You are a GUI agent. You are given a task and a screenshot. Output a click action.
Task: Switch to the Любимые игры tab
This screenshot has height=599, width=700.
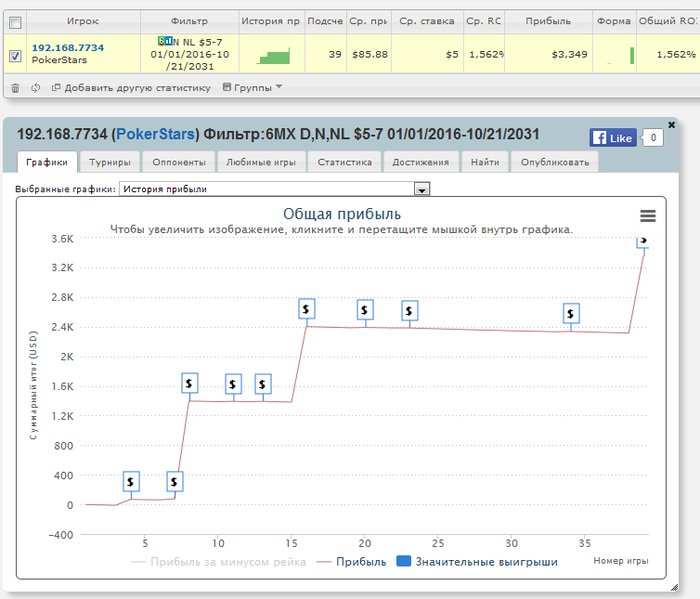261,162
